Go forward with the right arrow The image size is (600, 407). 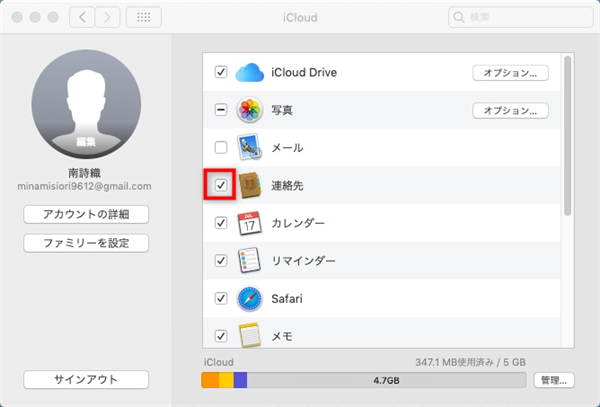point(108,17)
